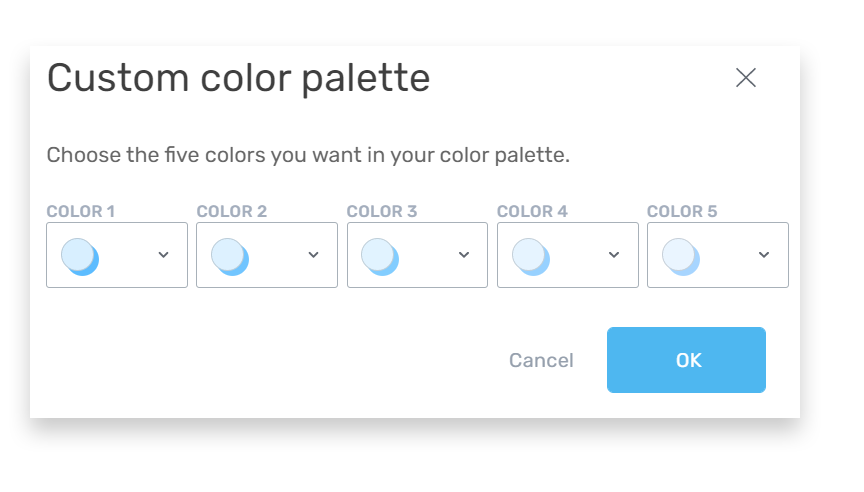
Task: Open the Color 4 dropdown arrow
Action: [x=614, y=255]
